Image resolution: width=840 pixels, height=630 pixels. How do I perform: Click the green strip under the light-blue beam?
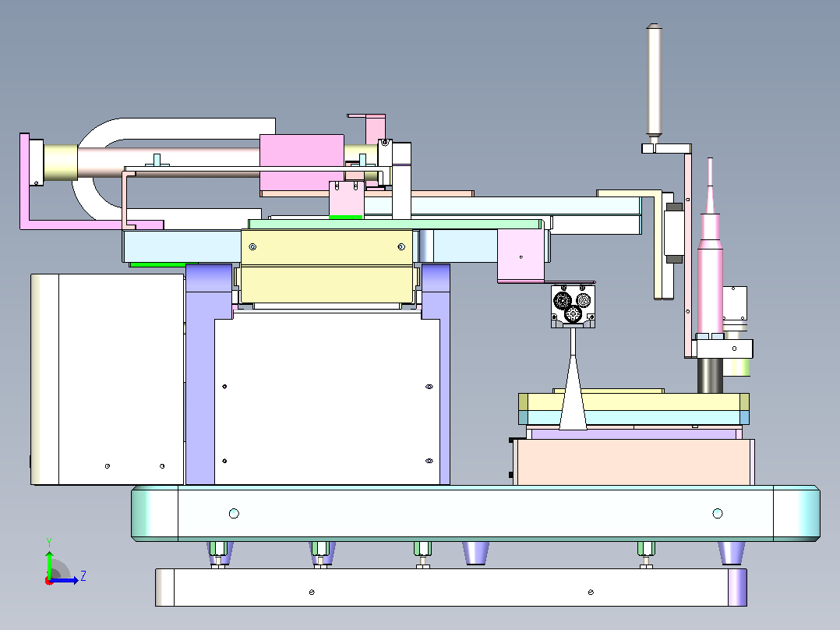(x=157, y=264)
